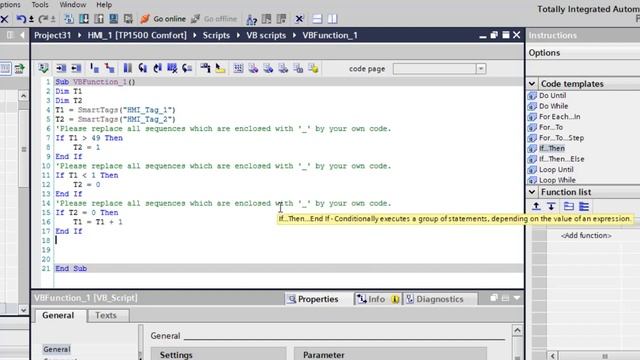The image size is (640, 360).
Task: Click the scroll-up arrow of properties panel
Action: coord(517,330)
